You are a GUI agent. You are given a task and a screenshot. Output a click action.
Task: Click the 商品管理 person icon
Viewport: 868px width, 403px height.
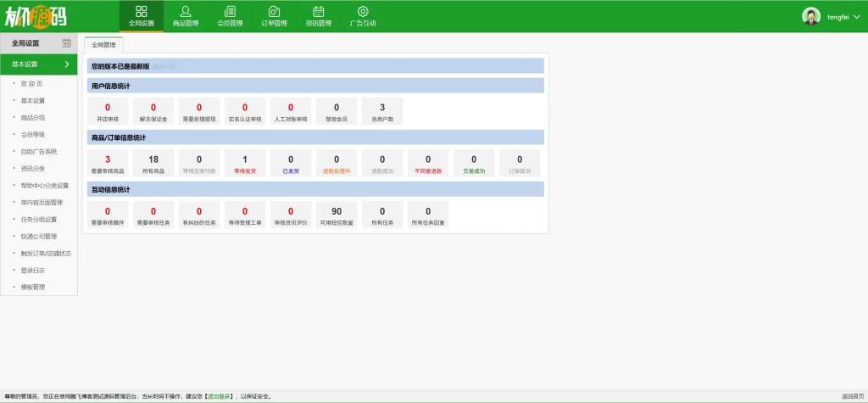186,11
